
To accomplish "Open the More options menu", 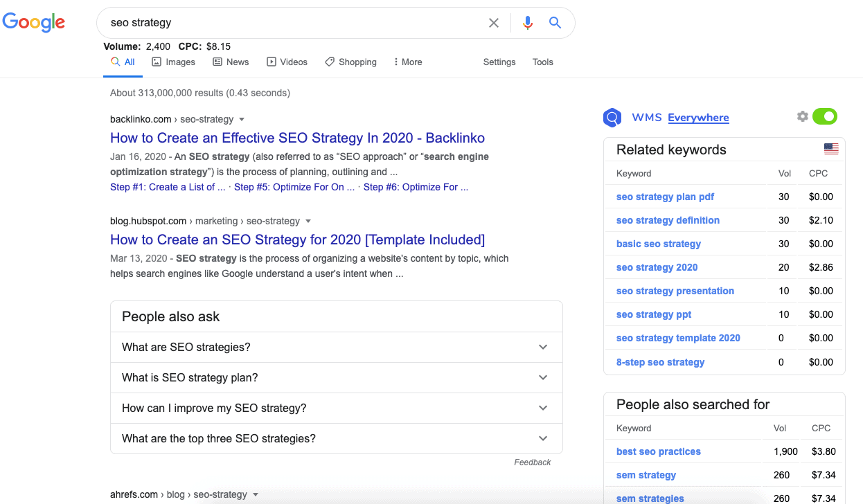I will pyautogui.click(x=407, y=62).
